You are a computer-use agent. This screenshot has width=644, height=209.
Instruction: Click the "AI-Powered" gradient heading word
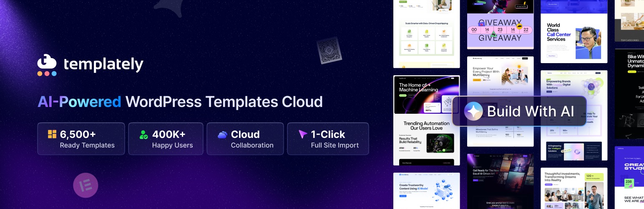[79, 102]
